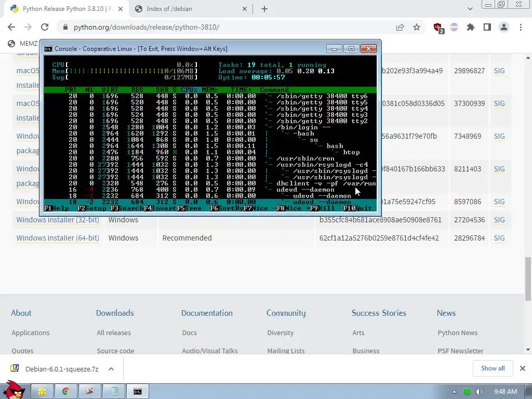
Task: Open SIG link for 29896827 row
Action: 499,71
